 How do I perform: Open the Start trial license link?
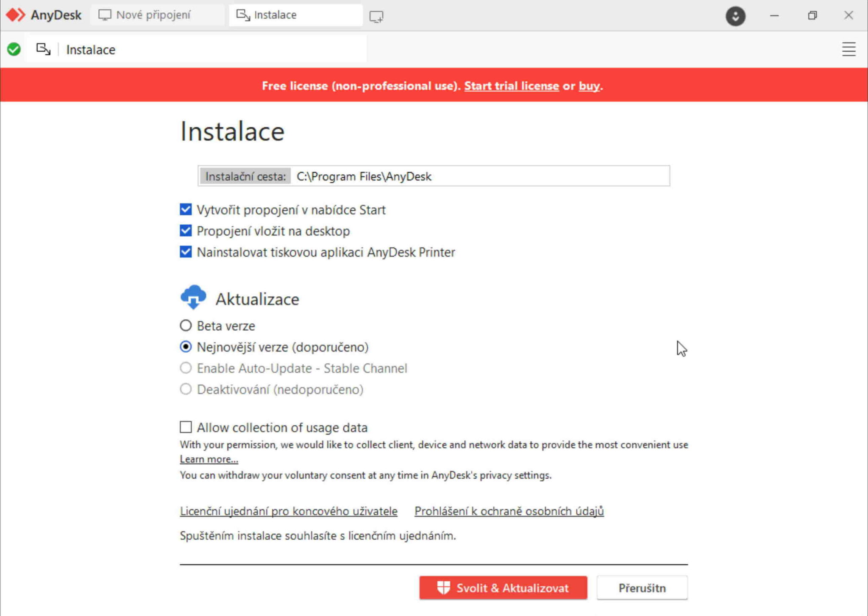[x=511, y=86]
